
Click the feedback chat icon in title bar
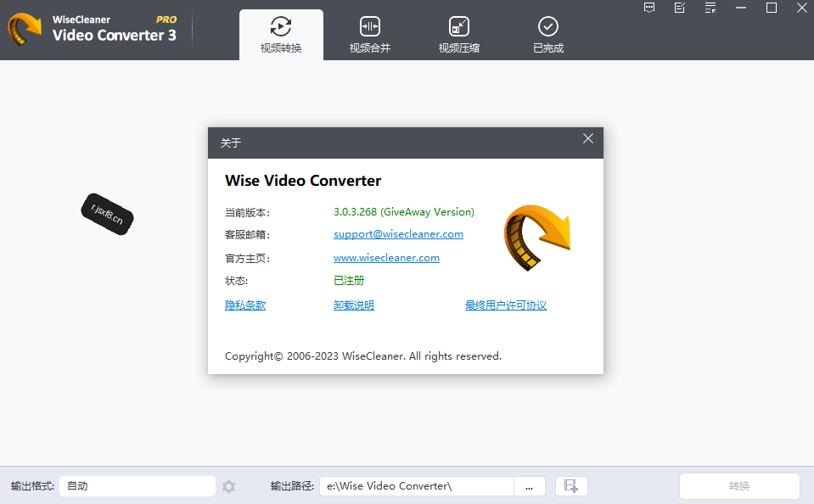tap(649, 8)
